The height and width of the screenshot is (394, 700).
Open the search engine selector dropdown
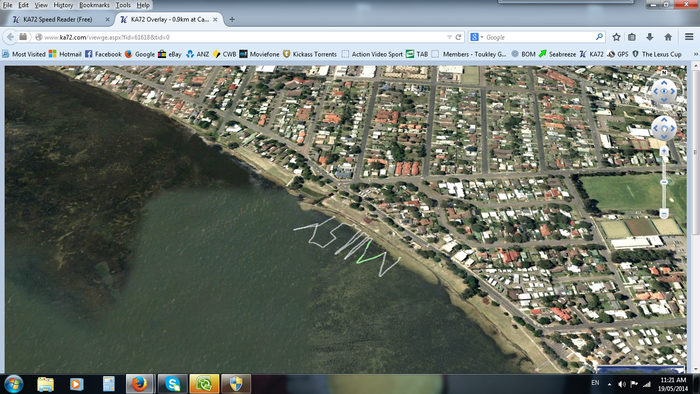(x=477, y=37)
